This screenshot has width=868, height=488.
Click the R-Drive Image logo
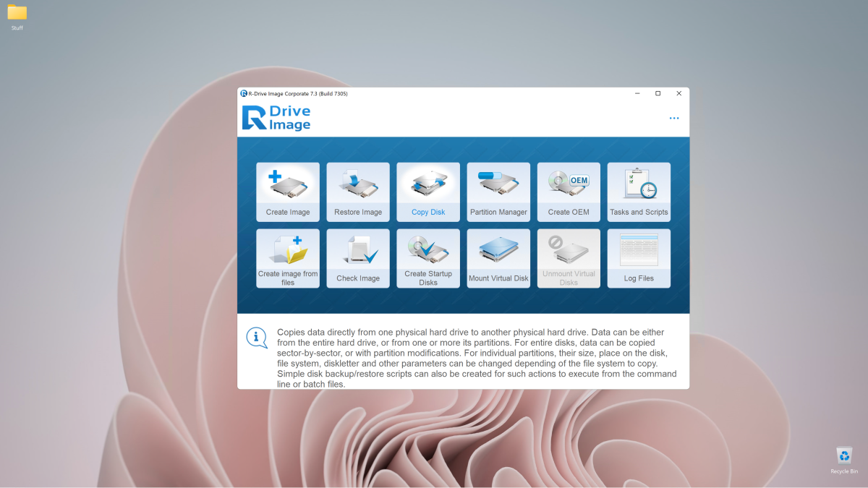pyautogui.click(x=276, y=118)
